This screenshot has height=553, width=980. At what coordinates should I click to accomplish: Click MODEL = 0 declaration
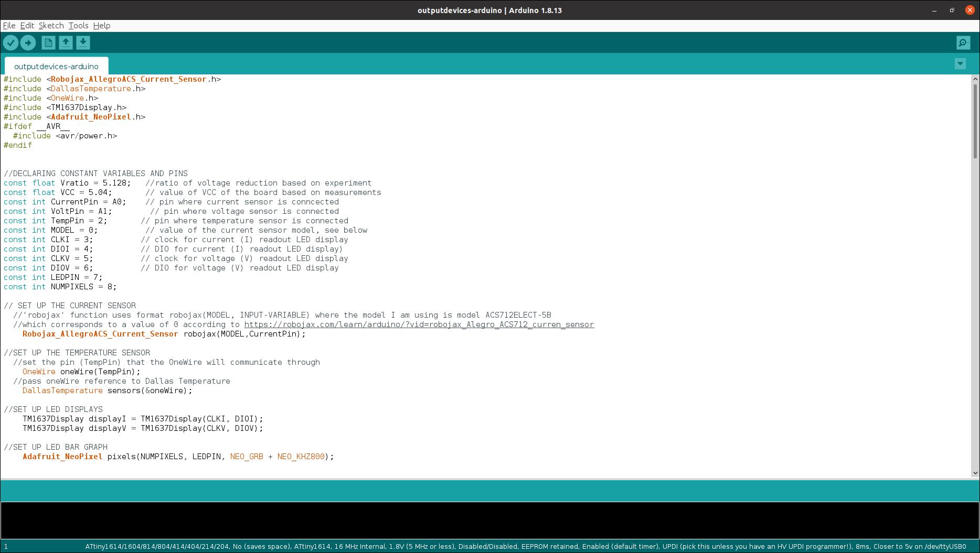point(51,230)
